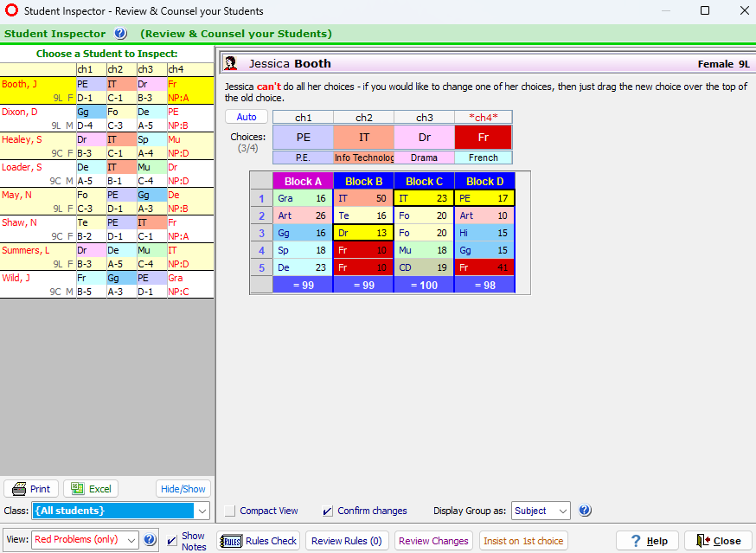
Task: Click the CD 19 cell in Block C
Action: (425, 267)
